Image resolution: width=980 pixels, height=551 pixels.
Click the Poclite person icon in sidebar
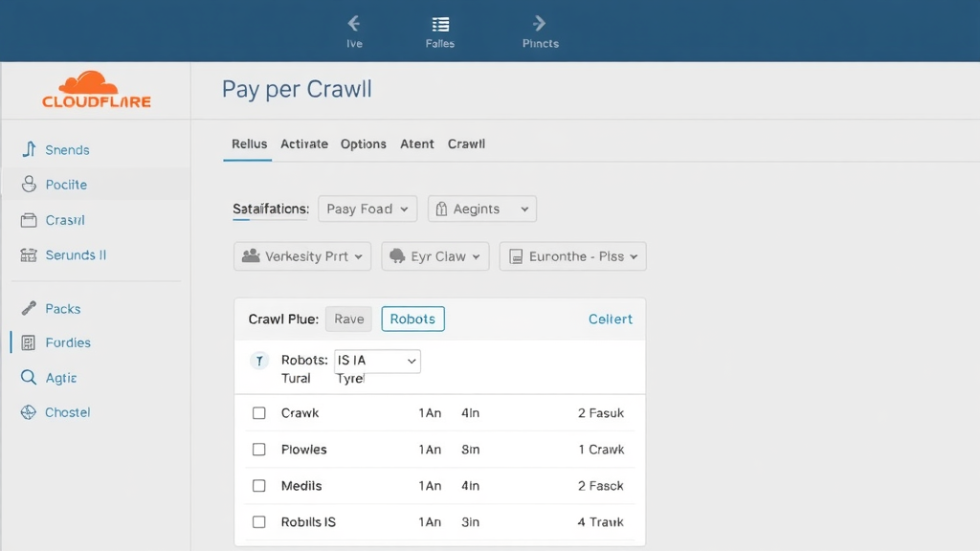pyautogui.click(x=32, y=185)
